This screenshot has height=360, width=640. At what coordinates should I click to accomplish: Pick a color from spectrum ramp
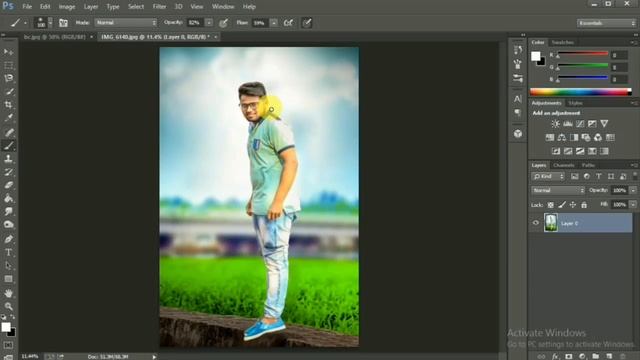580,92
